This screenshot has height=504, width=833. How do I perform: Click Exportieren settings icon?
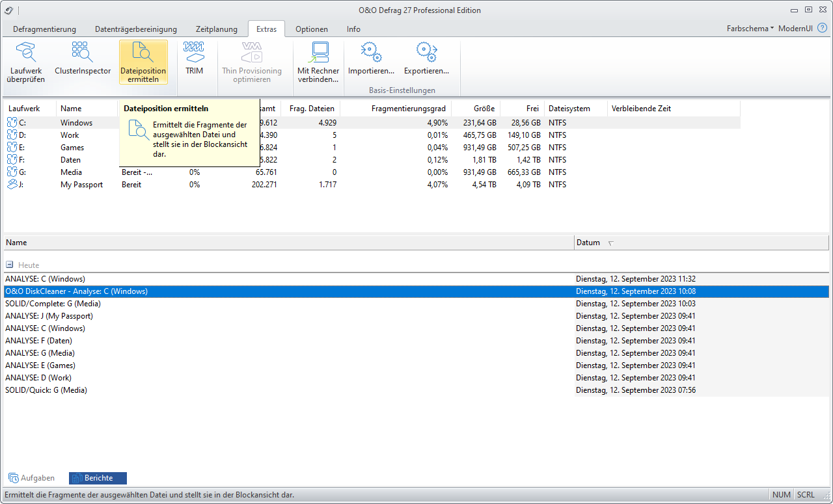[426, 52]
